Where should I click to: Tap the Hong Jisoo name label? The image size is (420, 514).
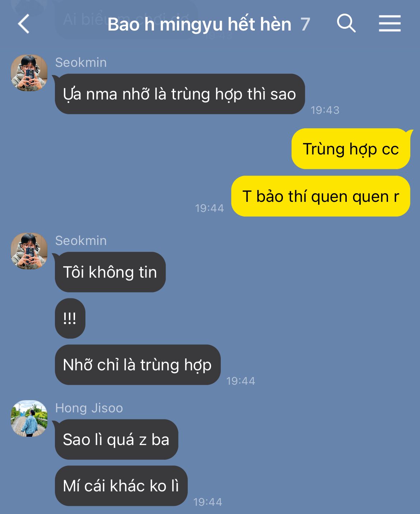tap(89, 408)
